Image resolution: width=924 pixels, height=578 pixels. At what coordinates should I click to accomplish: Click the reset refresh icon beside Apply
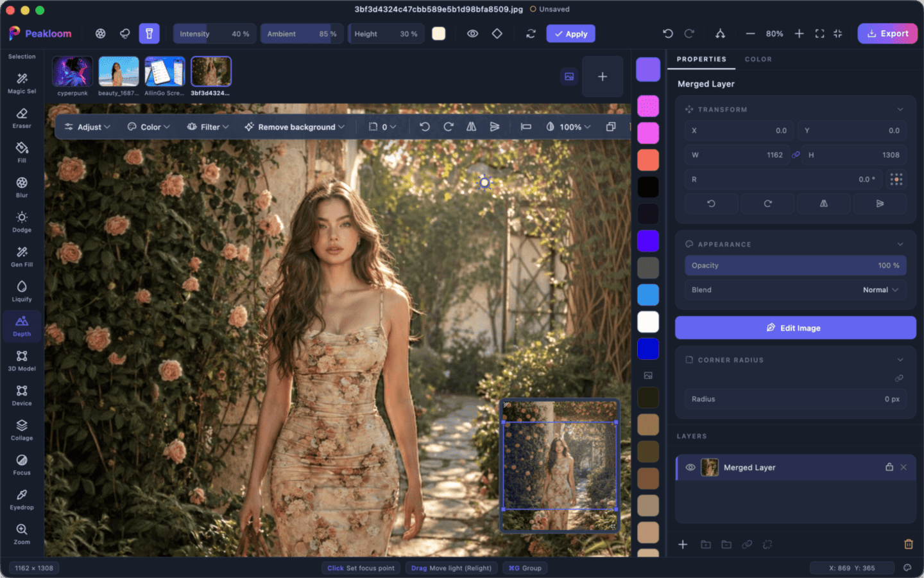531,34
